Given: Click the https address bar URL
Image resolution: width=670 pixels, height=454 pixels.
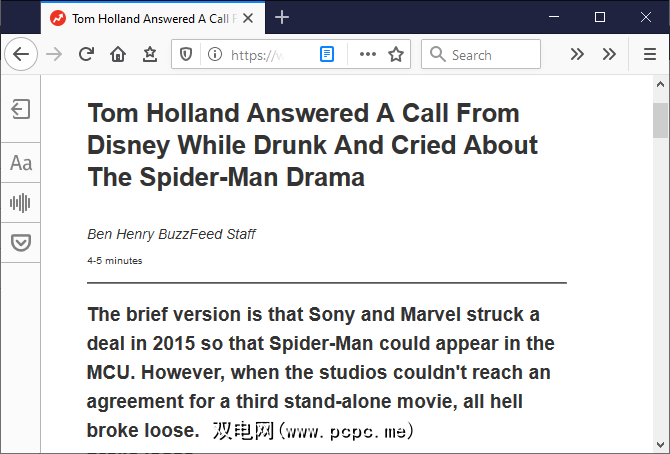Looking at the screenshot, I should (x=262, y=55).
